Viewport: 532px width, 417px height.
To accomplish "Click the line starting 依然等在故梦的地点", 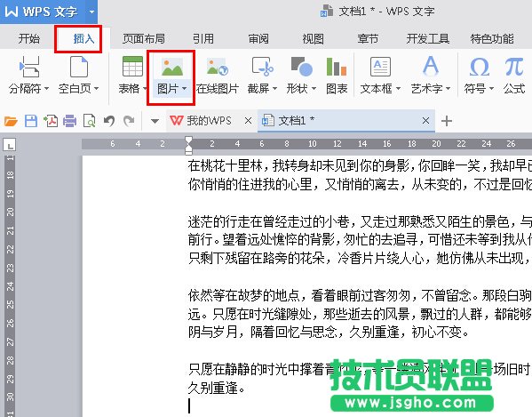I will tap(360, 295).
